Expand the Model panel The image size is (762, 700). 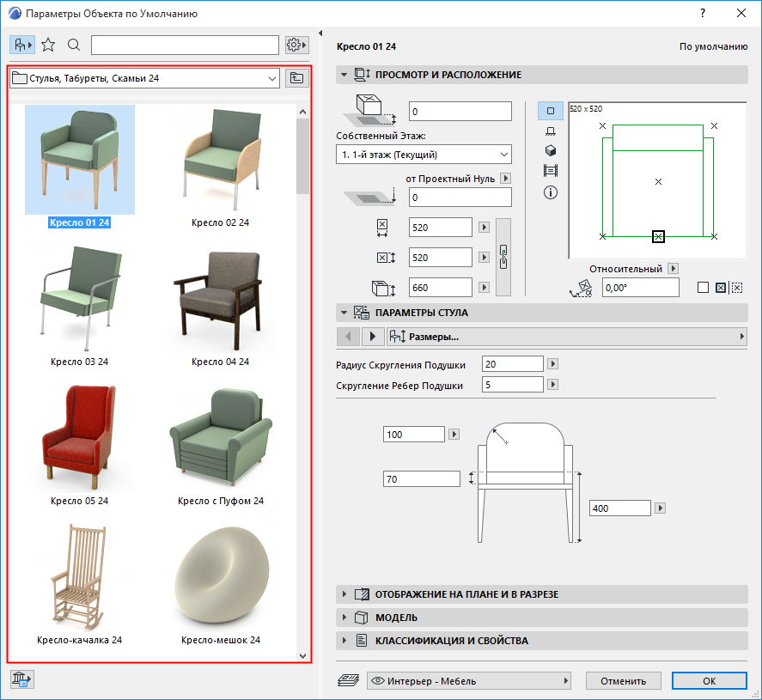tap(396, 618)
